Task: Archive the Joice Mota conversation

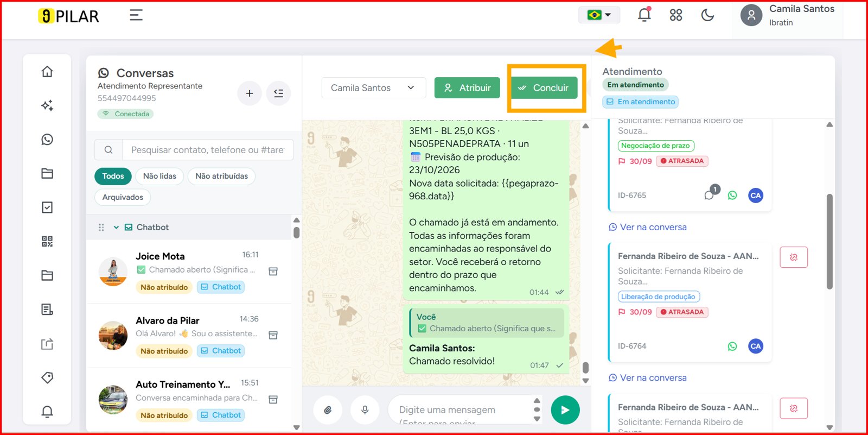Action: [273, 271]
